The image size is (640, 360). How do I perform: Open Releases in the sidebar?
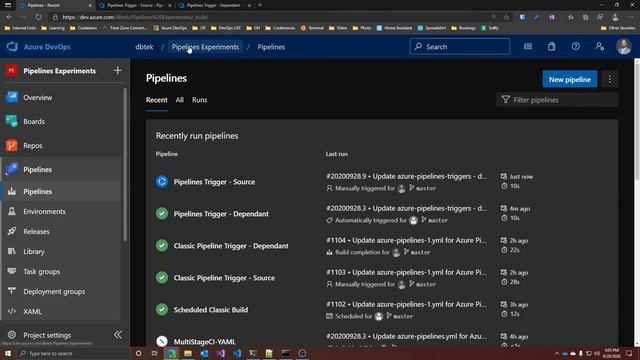click(x=36, y=231)
